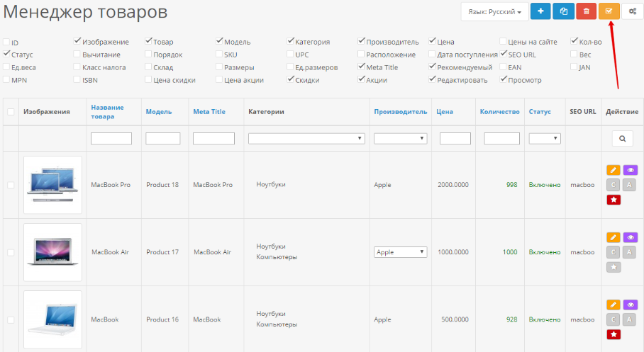Preview MacBook Pro with the purple eye icon
This screenshot has height=352, width=644.
pos(630,170)
